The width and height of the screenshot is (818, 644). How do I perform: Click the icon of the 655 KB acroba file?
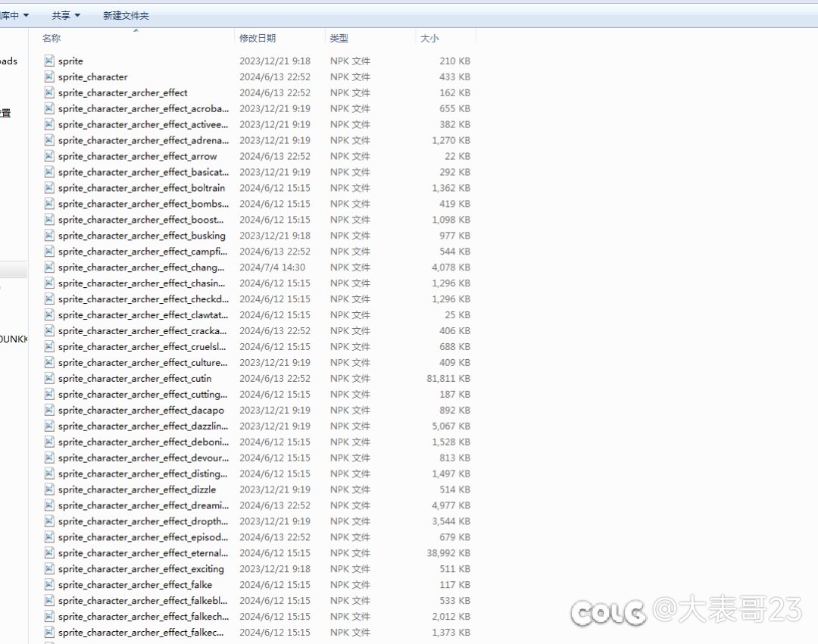tap(49, 108)
